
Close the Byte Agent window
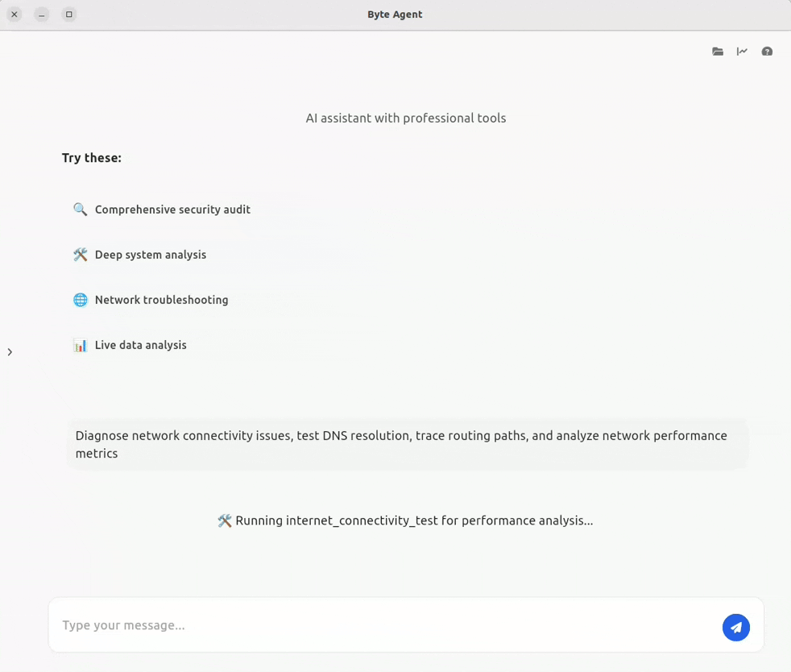pos(14,15)
